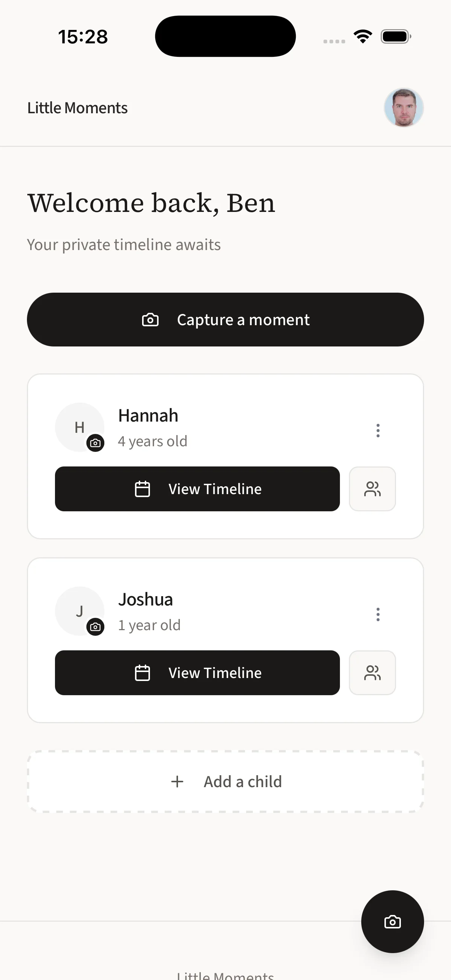Open sharing people icon on Joshua's card

[x=372, y=673]
